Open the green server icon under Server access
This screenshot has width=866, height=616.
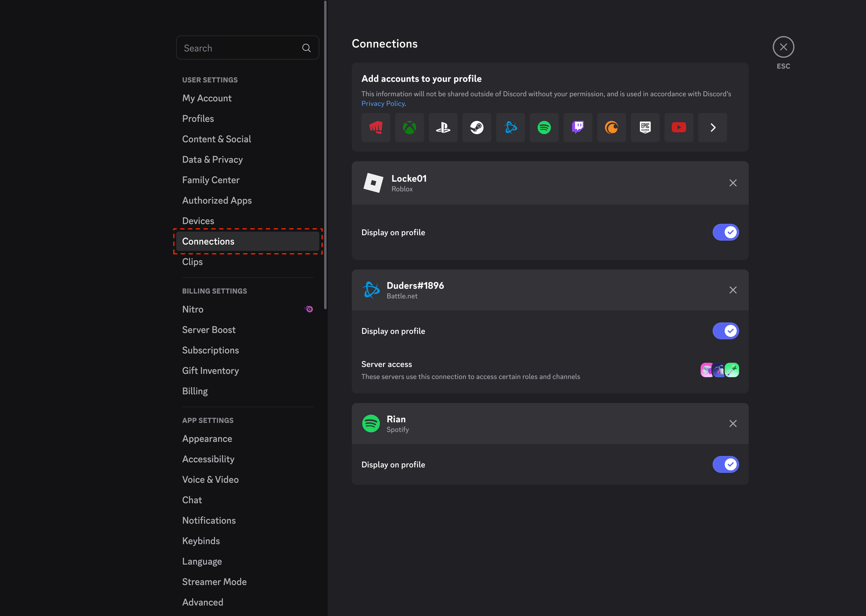pyautogui.click(x=732, y=370)
